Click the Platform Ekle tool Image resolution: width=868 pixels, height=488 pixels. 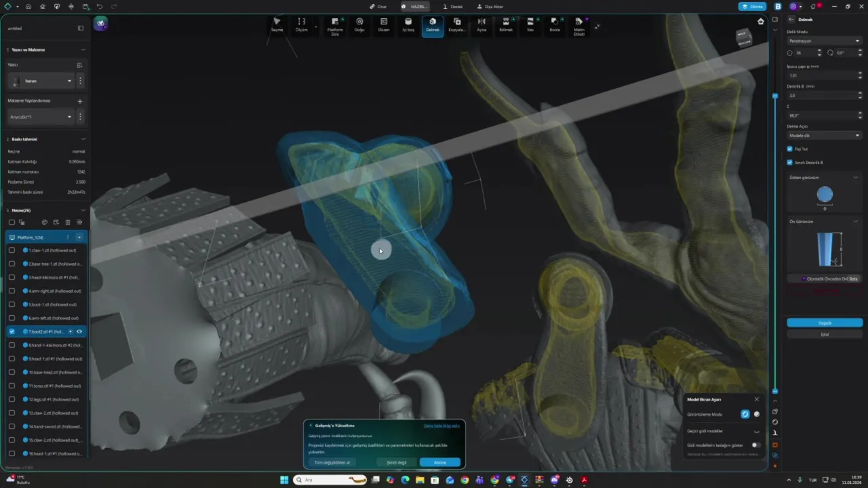[335, 26]
